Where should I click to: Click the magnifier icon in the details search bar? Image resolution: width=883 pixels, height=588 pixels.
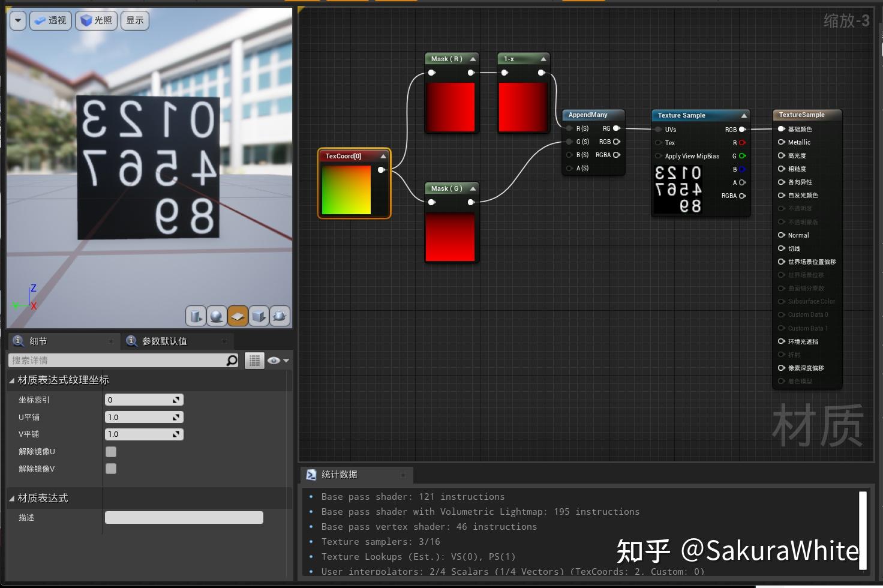click(231, 360)
